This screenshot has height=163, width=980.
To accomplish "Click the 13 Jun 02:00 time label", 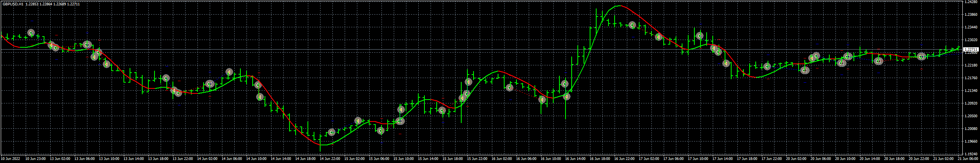I will pyautogui.click(x=60, y=158).
